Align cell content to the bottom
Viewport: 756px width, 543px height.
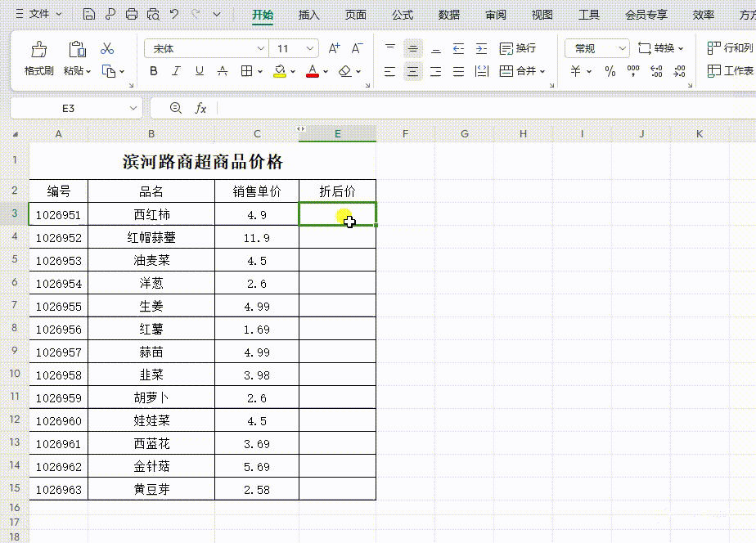(436, 48)
